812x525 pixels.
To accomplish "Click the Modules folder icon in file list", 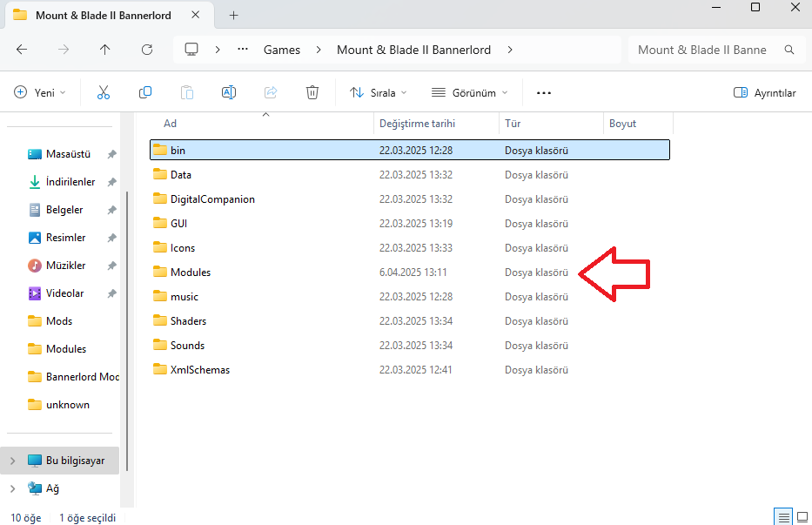I will 160,272.
